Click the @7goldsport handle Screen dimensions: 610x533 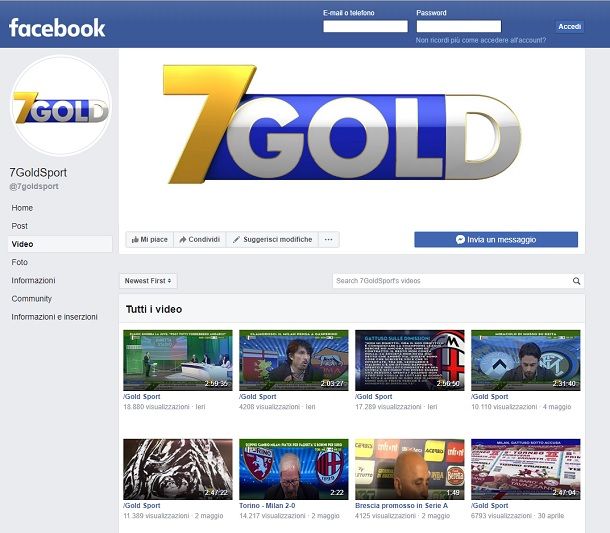pos(34,186)
